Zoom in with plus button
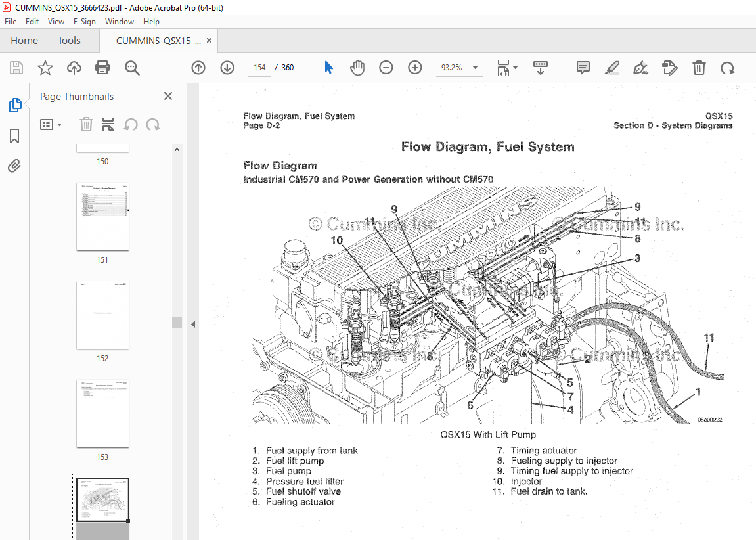 [x=414, y=68]
